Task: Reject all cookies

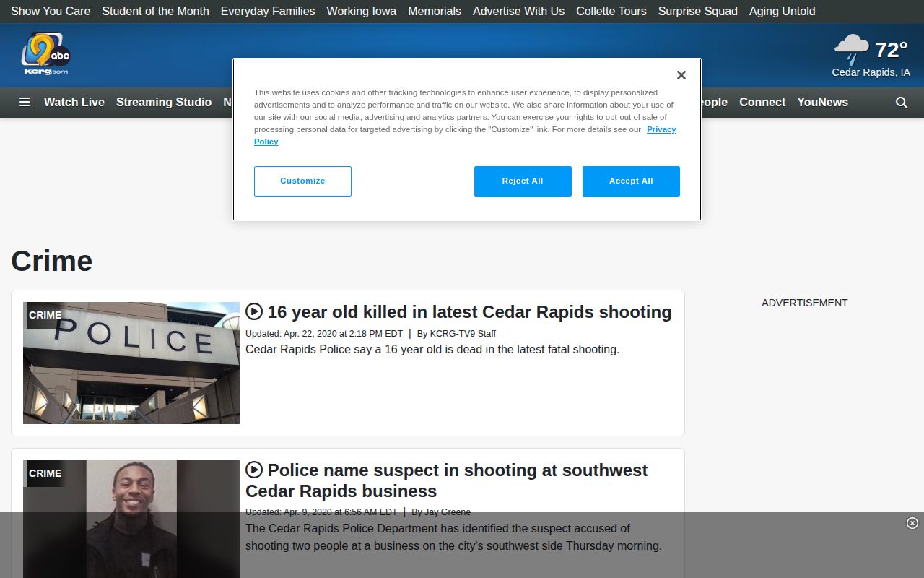Action: (x=523, y=181)
